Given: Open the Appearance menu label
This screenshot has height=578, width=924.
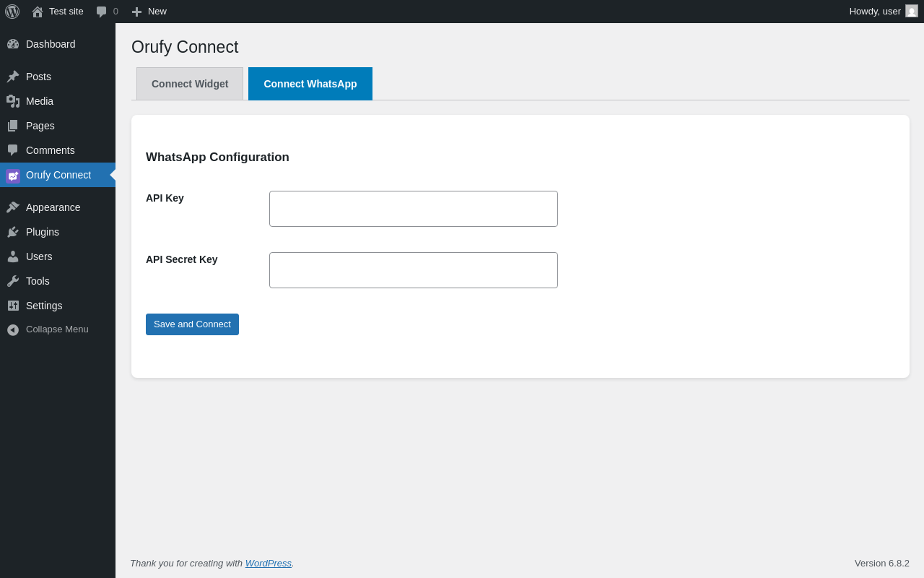Looking at the screenshot, I should pyautogui.click(x=53, y=207).
